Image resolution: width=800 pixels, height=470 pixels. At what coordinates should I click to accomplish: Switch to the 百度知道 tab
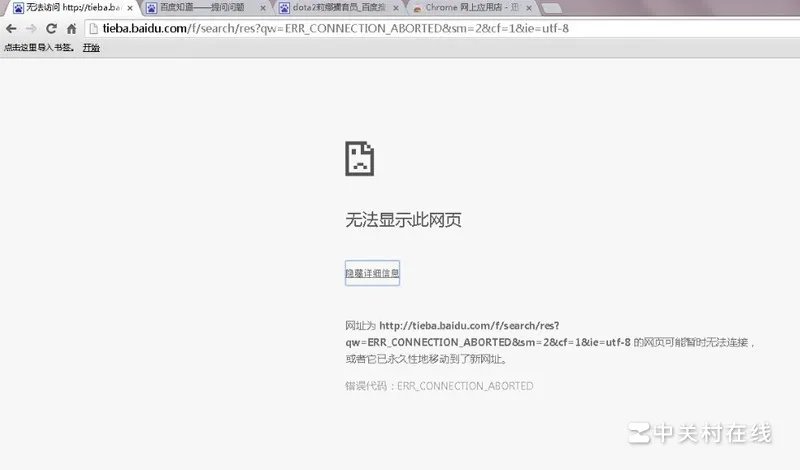(x=204, y=8)
